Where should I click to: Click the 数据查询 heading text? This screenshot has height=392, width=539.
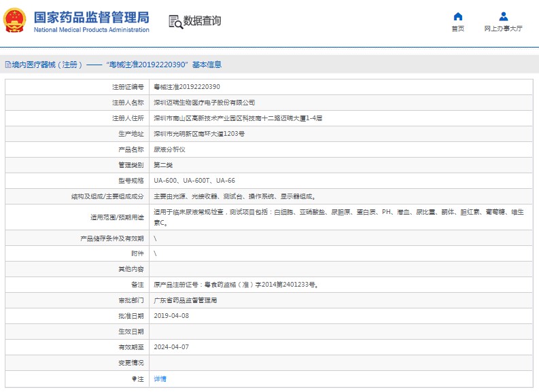pos(202,21)
